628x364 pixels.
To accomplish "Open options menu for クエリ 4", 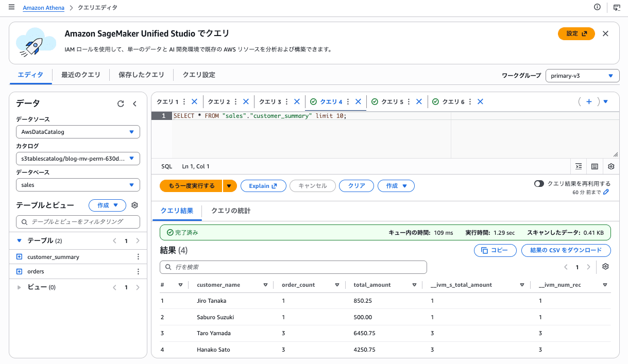I will click(x=348, y=102).
